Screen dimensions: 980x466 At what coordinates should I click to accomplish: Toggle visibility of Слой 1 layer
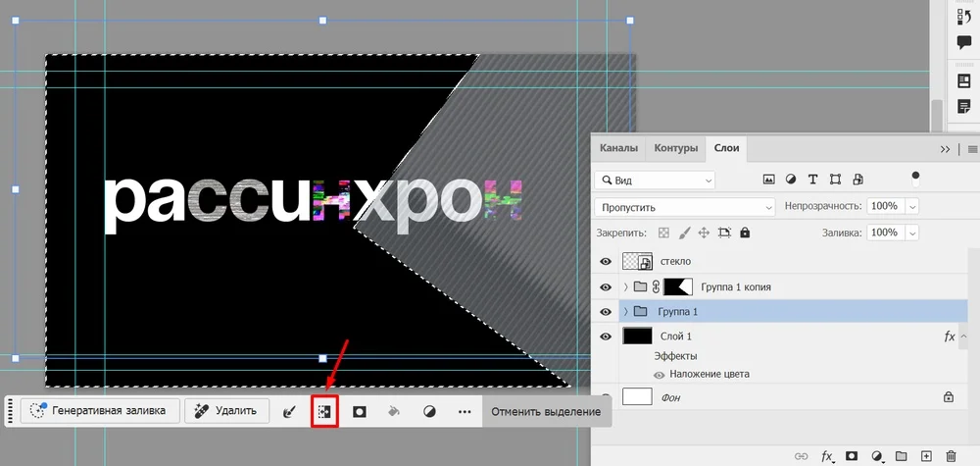(606, 337)
